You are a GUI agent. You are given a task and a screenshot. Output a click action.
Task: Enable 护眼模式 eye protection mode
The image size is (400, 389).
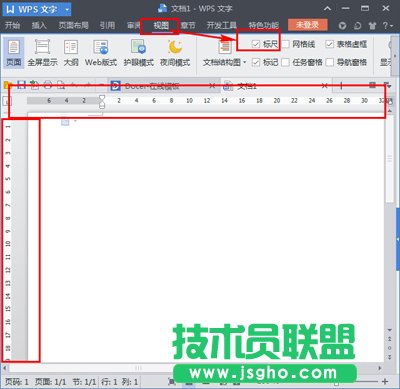pyautogui.click(x=138, y=53)
